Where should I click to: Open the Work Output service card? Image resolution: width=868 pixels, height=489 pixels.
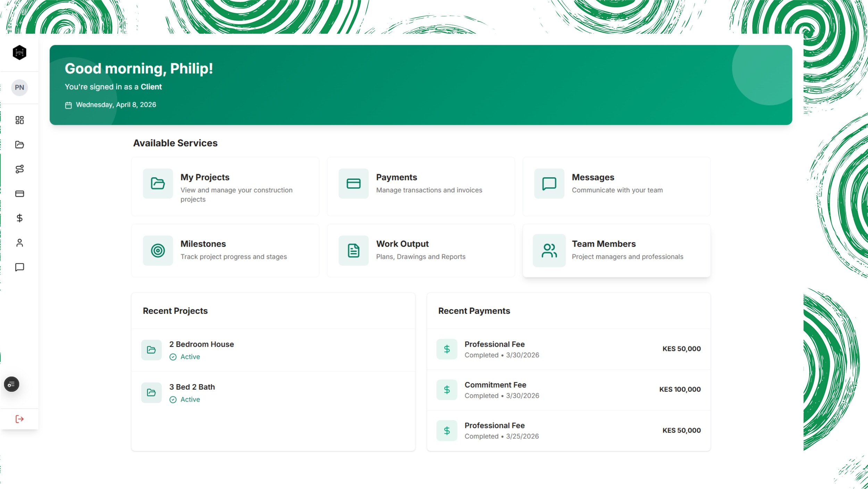tap(421, 251)
